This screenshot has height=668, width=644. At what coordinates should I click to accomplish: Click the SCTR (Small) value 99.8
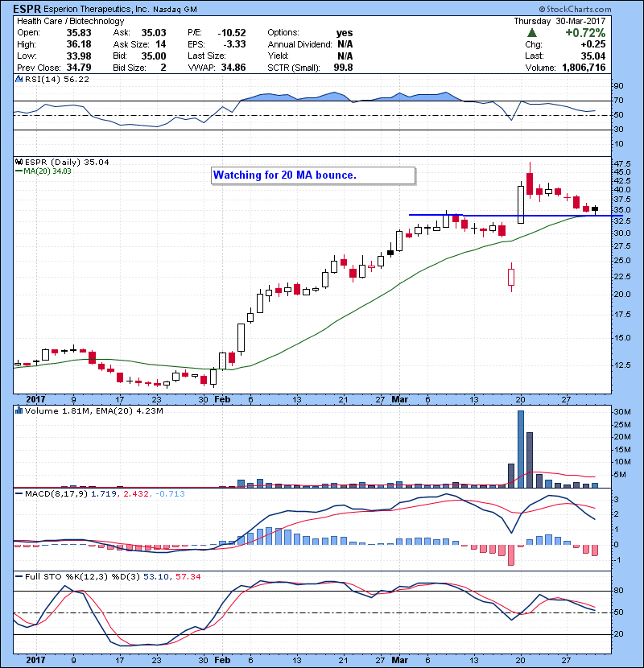click(x=344, y=68)
